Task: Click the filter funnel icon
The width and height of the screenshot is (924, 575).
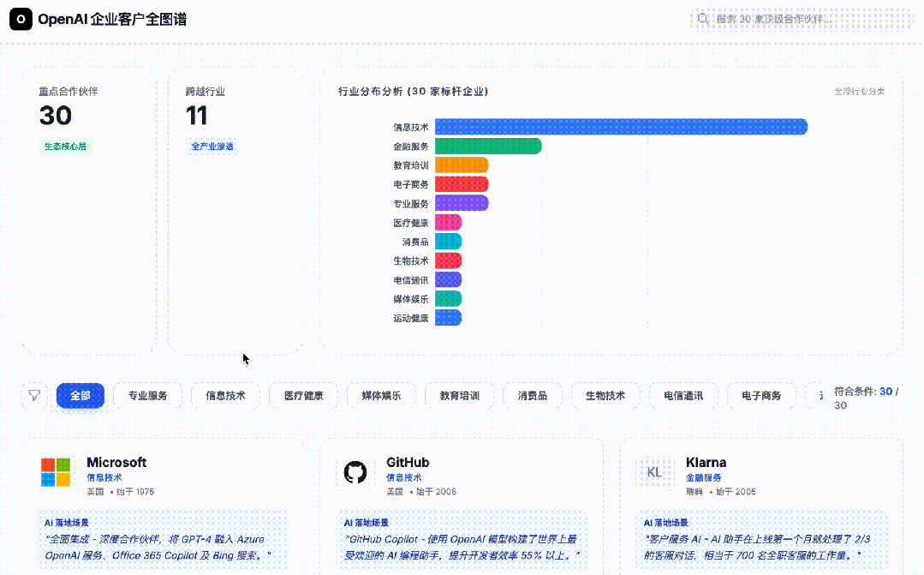Action: click(x=35, y=395)
